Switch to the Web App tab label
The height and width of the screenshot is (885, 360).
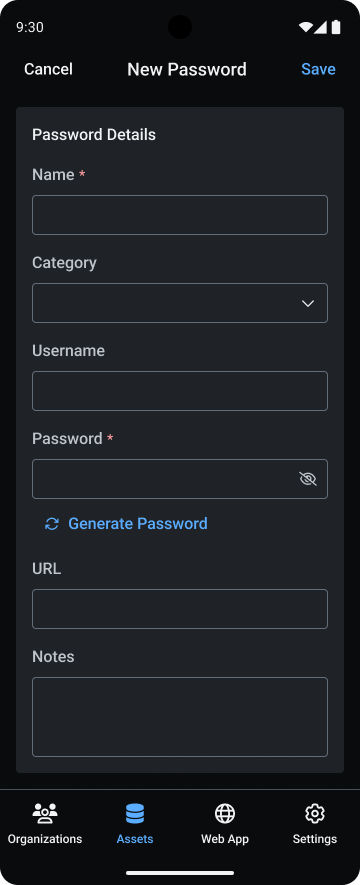[225, 839]
